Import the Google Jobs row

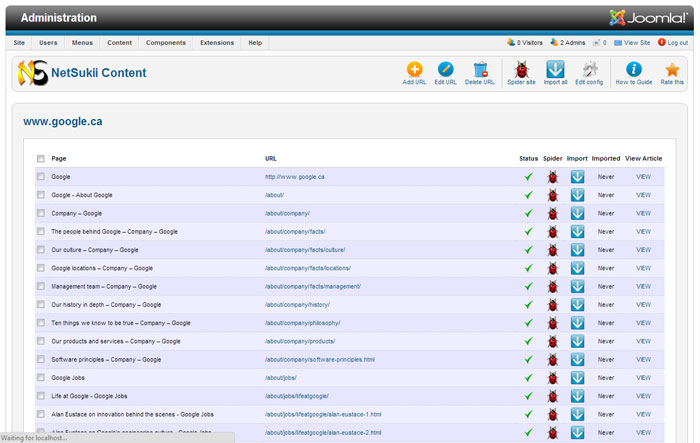coord(577,378)
